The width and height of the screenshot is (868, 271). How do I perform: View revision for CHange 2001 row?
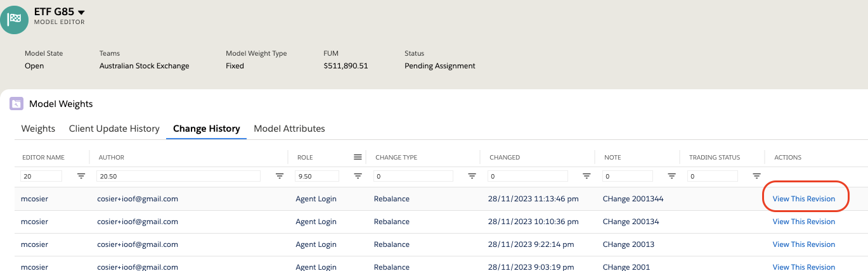click(803, 267)
